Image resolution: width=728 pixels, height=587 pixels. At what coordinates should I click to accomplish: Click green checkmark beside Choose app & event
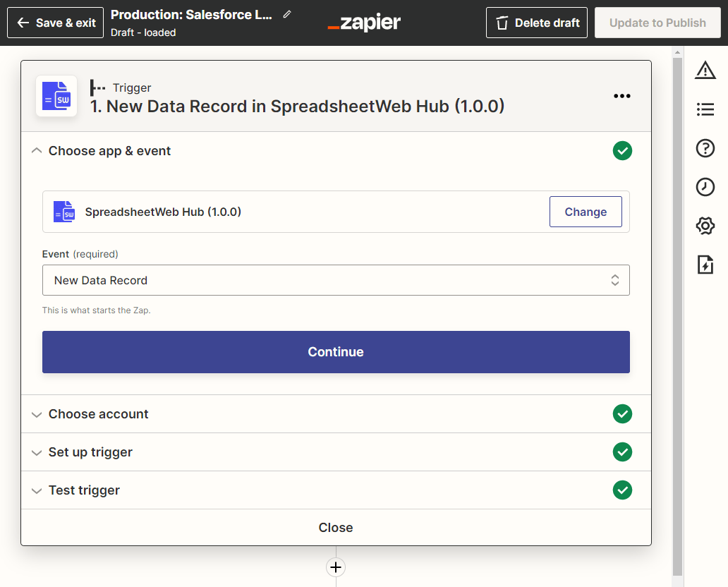[x=622, y=150]
